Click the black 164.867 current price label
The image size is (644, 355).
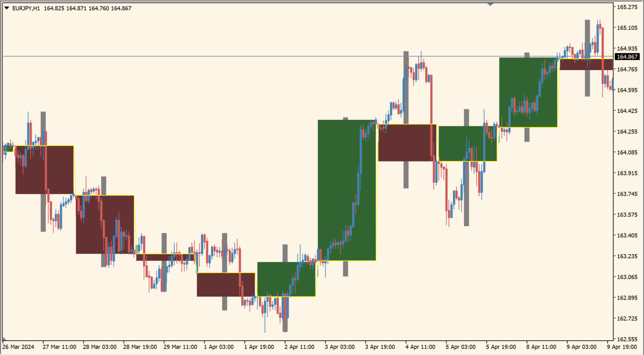click(627, 57)
